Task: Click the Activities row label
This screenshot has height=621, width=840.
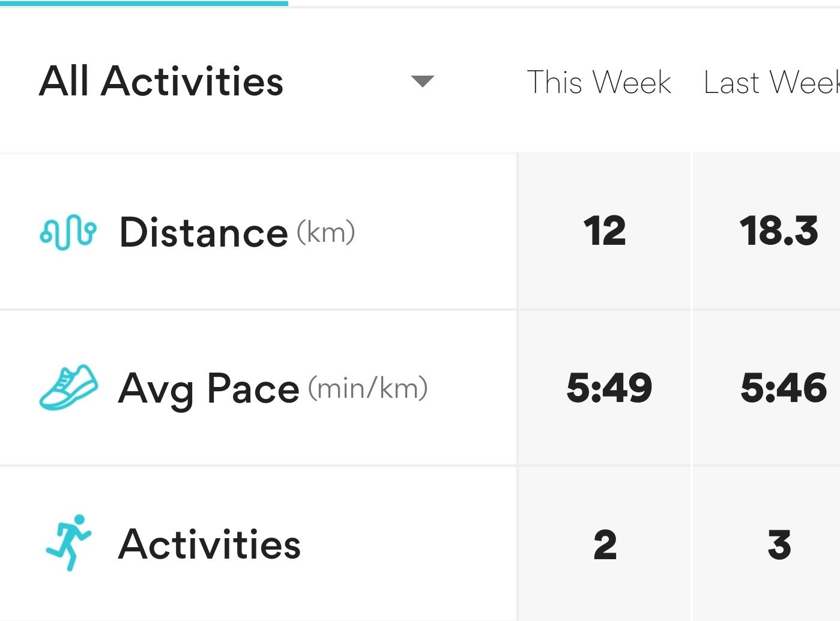Action: pyautogui.click(x=210, y=544)
